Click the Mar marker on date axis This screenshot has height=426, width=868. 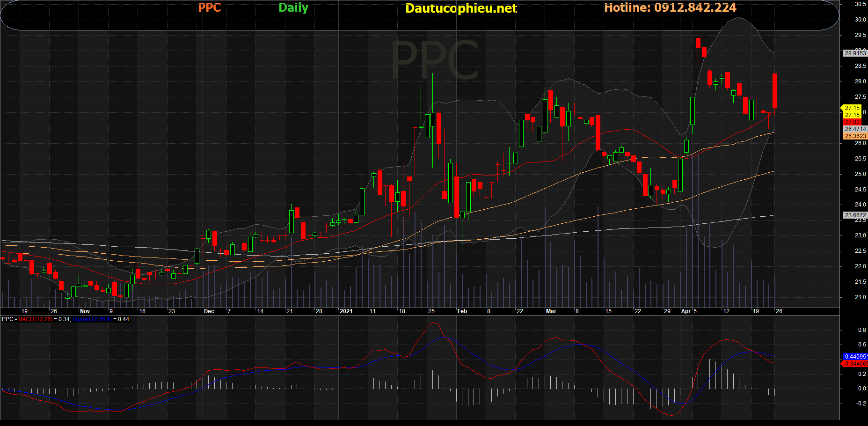[x=551, y=311]
